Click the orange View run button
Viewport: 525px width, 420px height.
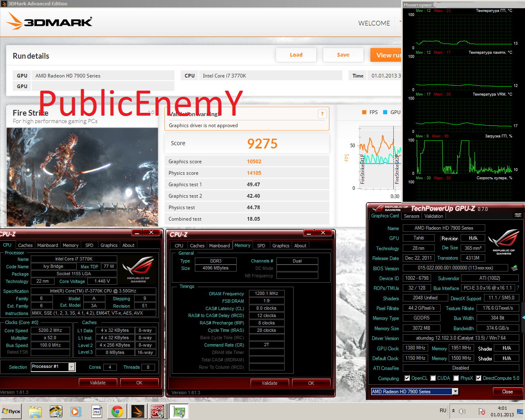pyautogui.click(x=386, y=55)
